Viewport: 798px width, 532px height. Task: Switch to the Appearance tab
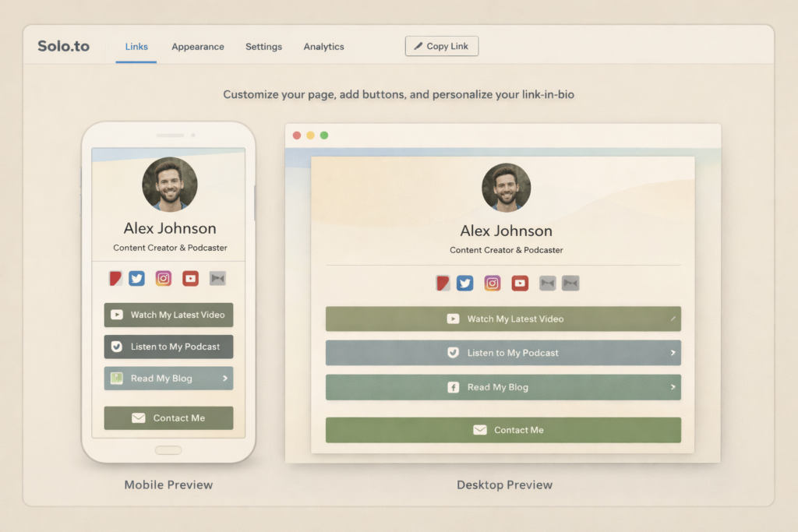(197, 47)
